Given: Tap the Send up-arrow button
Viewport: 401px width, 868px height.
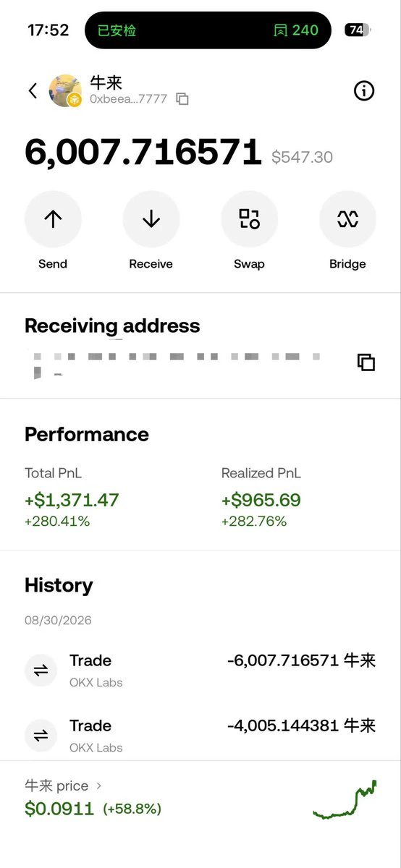Looking at the screenshot, I should pos(53,219).
